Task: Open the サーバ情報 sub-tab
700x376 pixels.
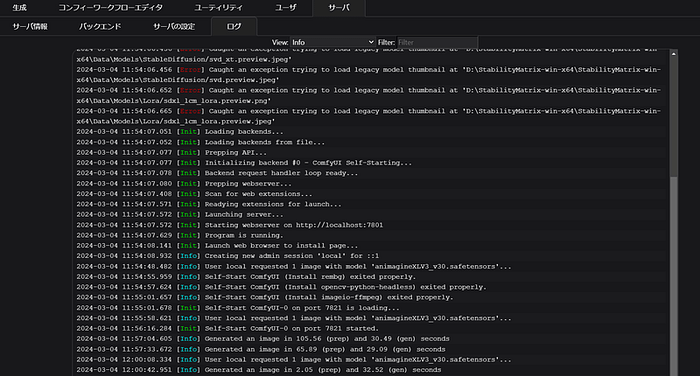Action: point(30,26)
